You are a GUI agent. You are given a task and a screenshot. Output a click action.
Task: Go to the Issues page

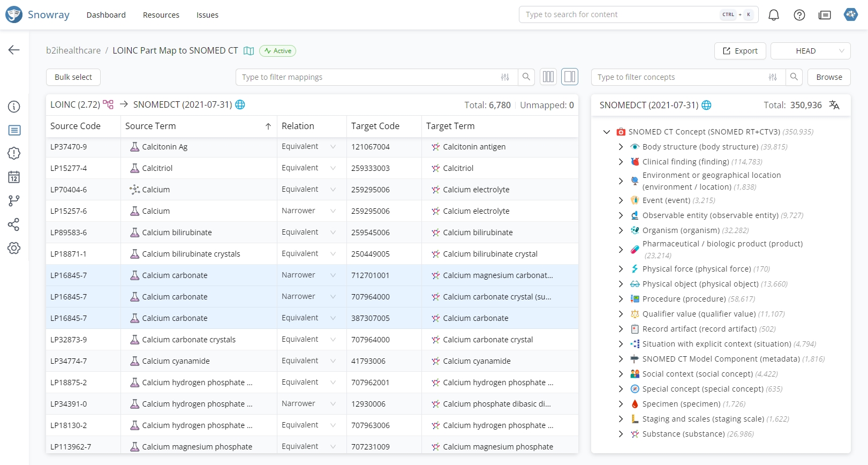[x=207, y=15]
